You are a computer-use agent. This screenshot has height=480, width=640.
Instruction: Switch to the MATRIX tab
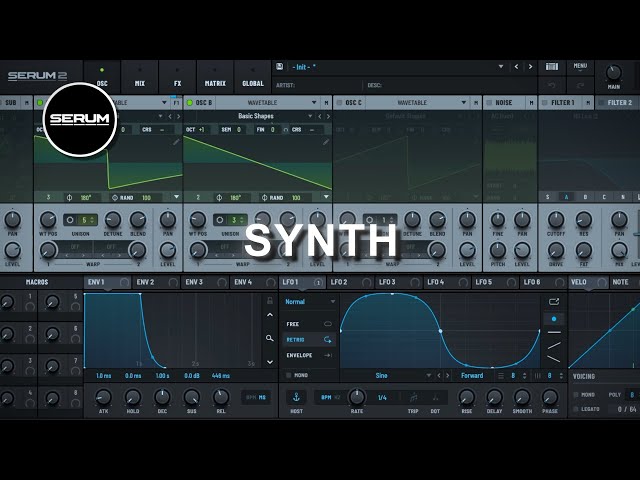(215, 77)
